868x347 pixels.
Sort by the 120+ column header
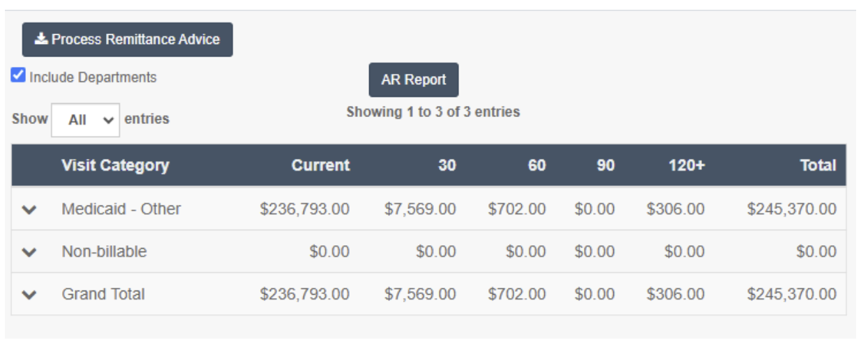[x=687, y=165]
